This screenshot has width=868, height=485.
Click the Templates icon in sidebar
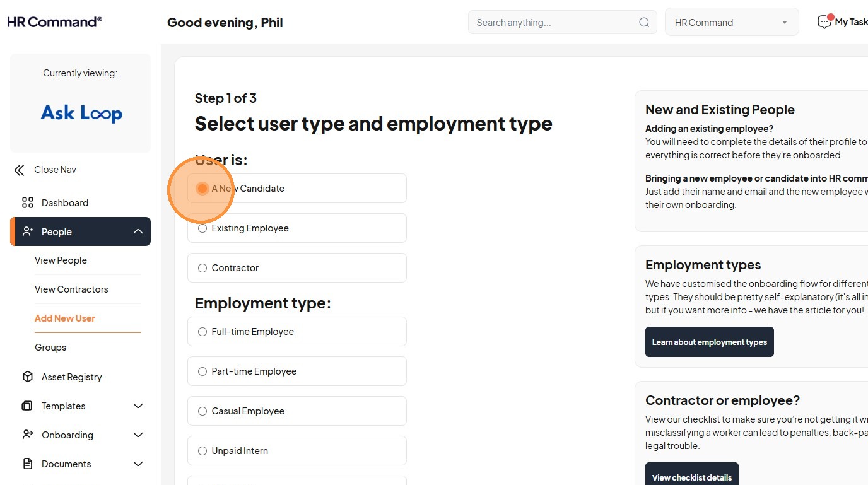[27, 406]
